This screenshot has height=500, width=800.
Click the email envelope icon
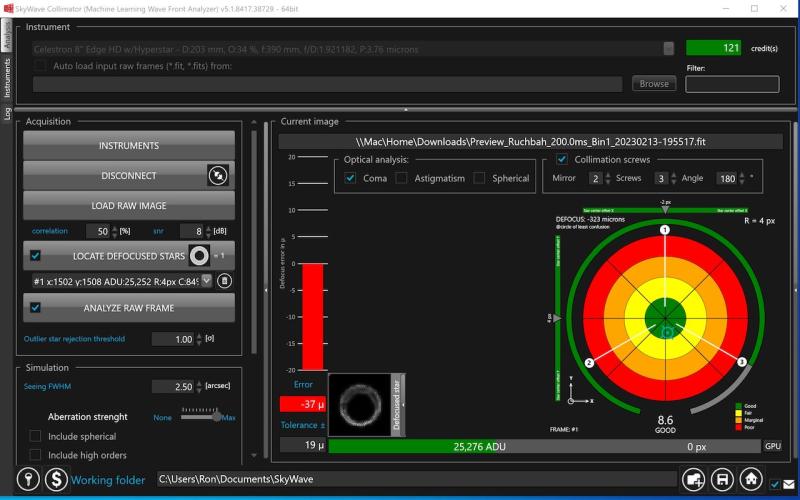[789, 484]
